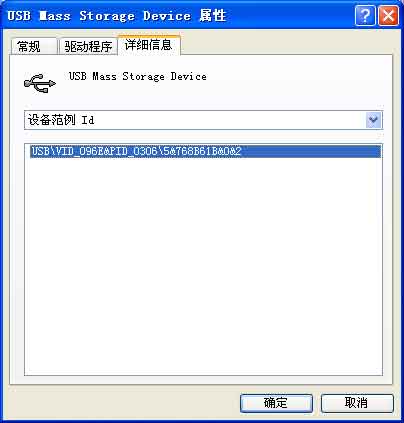Click the 设备范例 Id combo box text
Image resolution: width=404 pixels, height=423 pixels.
click(61, 120)
